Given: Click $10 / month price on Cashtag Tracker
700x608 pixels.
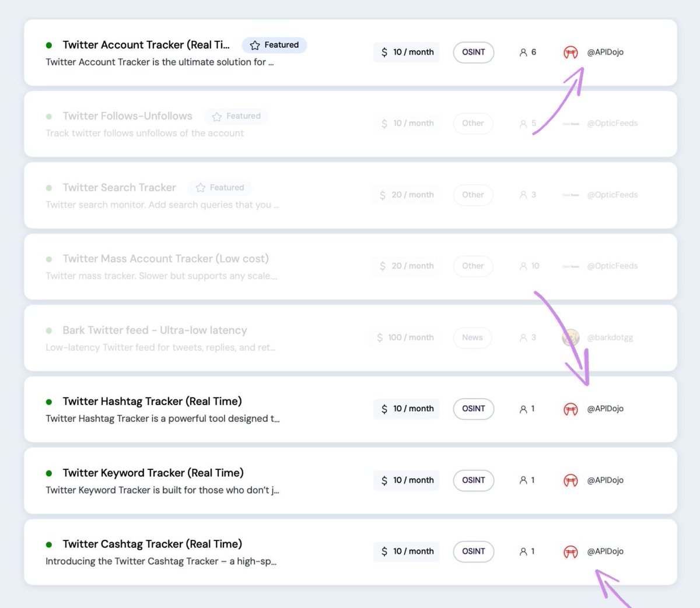Looking at the screenshot, I should [x=407, y=551].
